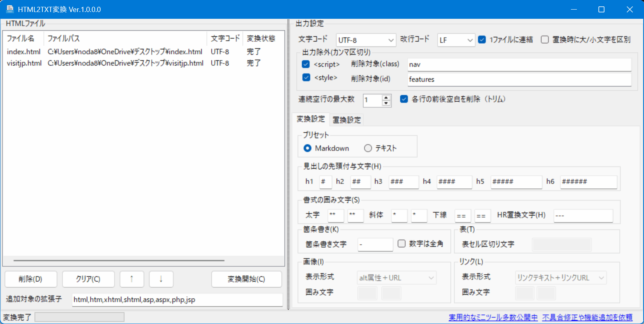The width and height of the screenshot is (644, 324).
Task: Open the 文字コード UTF-8 dropdown
Action: (x=366, y=40)
